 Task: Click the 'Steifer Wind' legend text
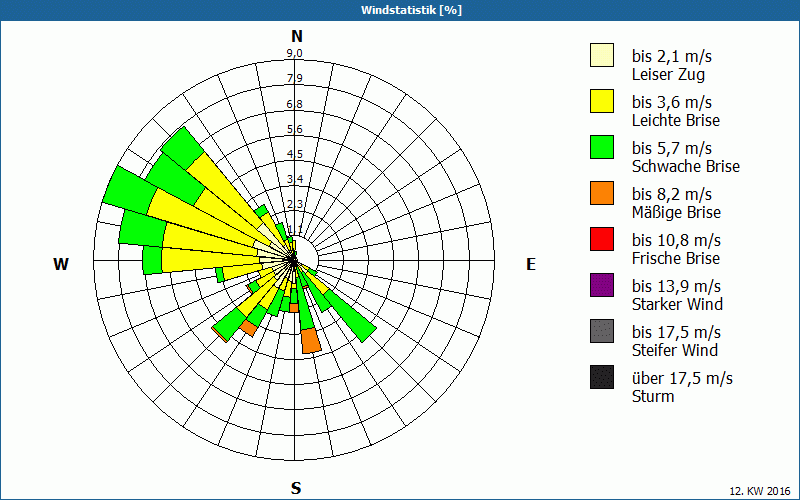675,350
